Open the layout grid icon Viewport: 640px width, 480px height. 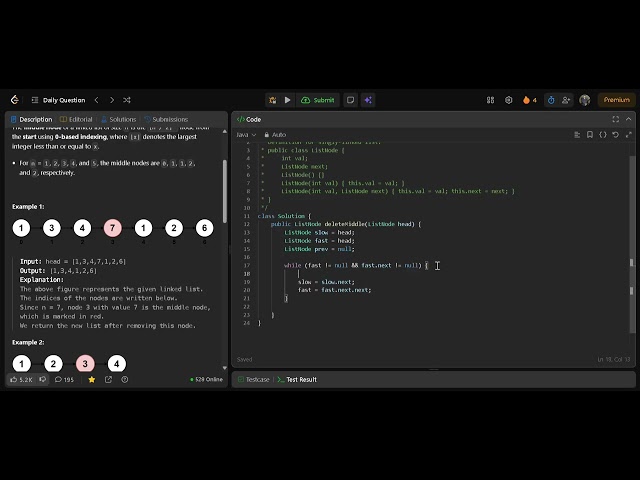coord(490,100)
